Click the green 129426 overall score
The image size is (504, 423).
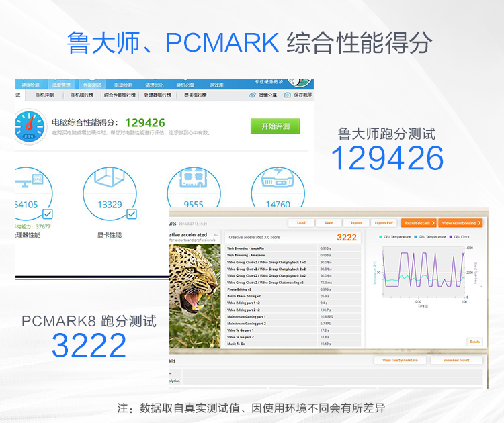coord(145,123)
